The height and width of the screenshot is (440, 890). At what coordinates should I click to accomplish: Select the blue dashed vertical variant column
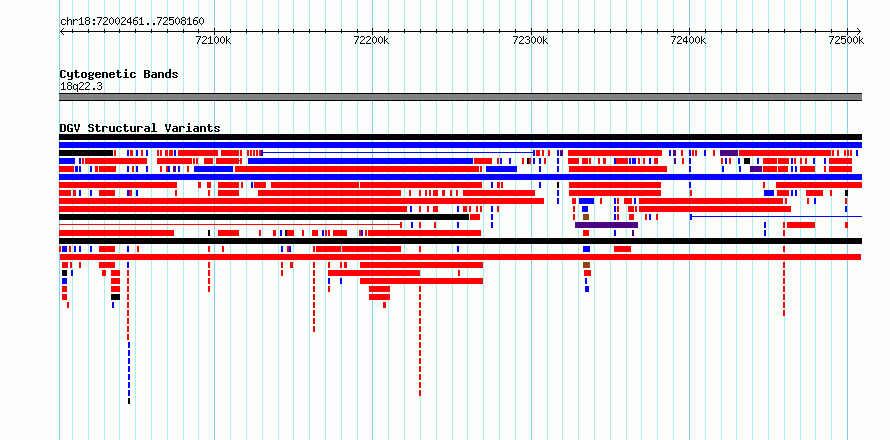tap(129, 369)
